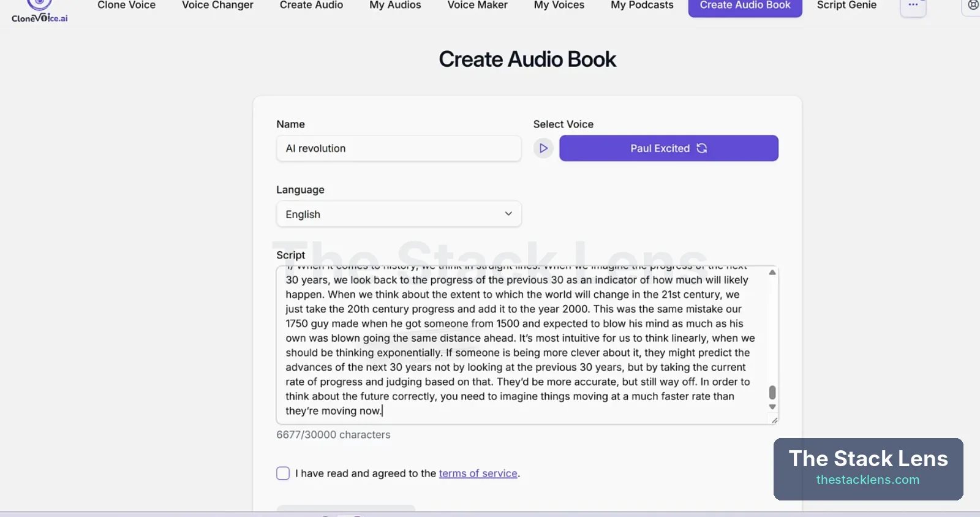Open the terms of service link
This screenshot has width=980, height=517.
click(478, 474)
